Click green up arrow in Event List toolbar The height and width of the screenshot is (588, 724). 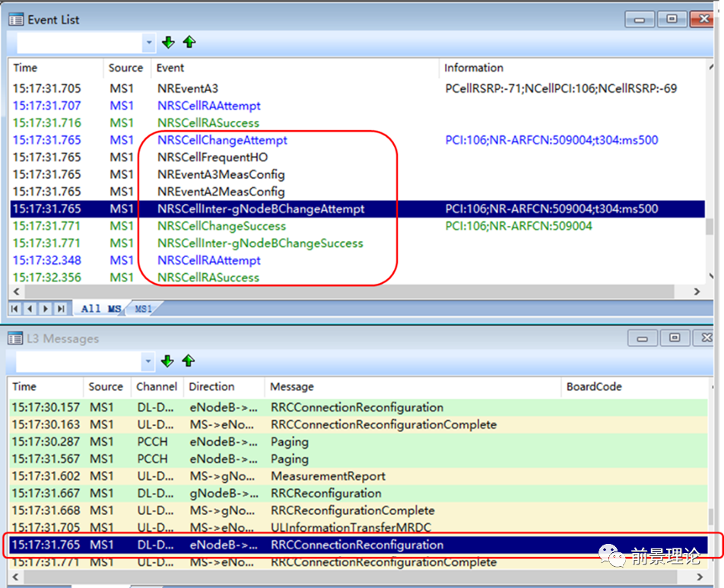click(189, 43)
